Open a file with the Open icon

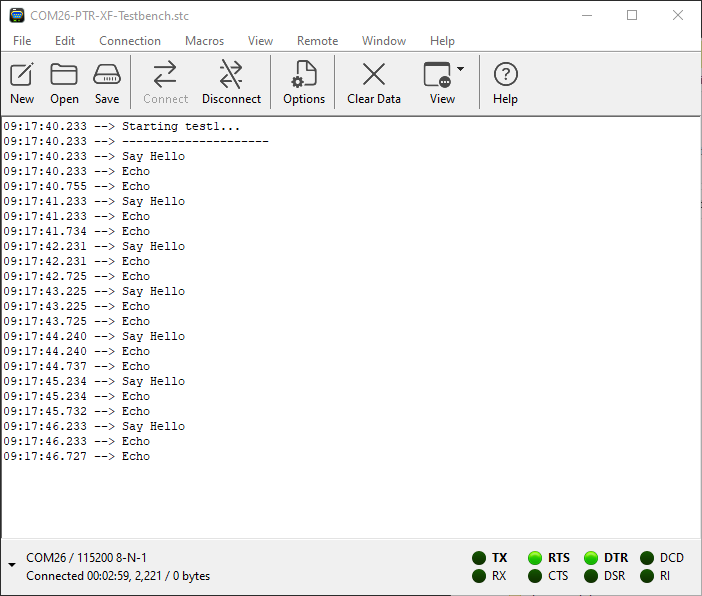click(64, 75)
